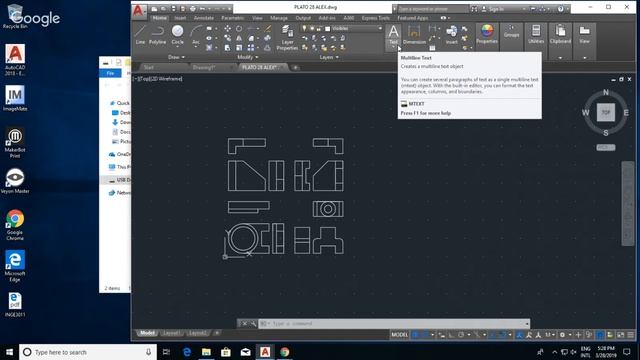
Task: Click the Dimension tool
Action: pos(414,35)
